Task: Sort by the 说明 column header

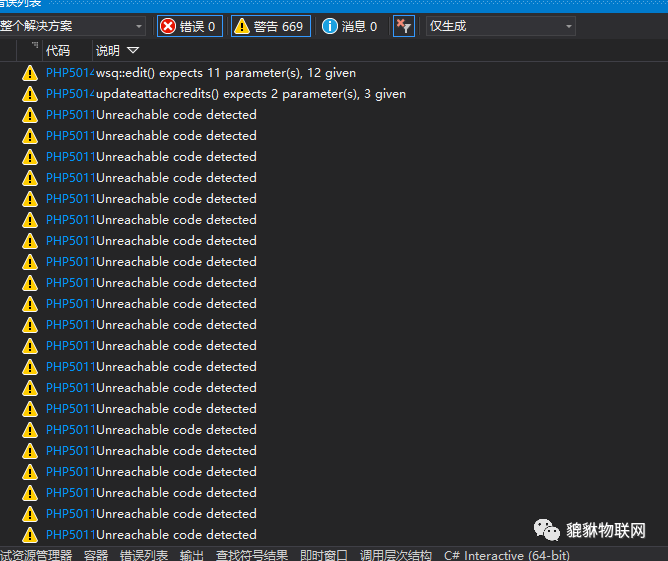Action: [107, 51]
